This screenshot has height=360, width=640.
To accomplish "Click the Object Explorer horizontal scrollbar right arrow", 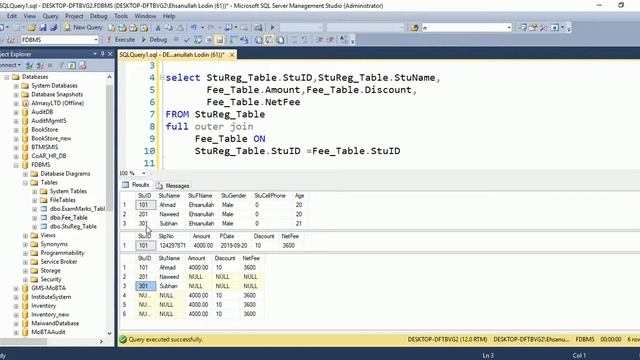I will pyautogui.click(x=102, y=342).
